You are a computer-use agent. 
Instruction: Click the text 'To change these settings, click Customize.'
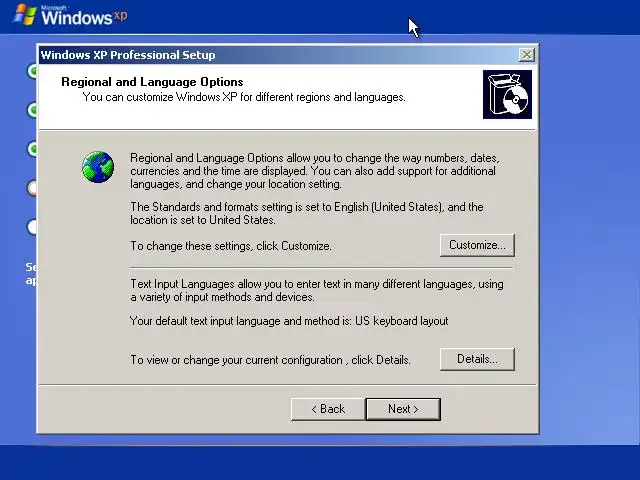click(231, 246)
